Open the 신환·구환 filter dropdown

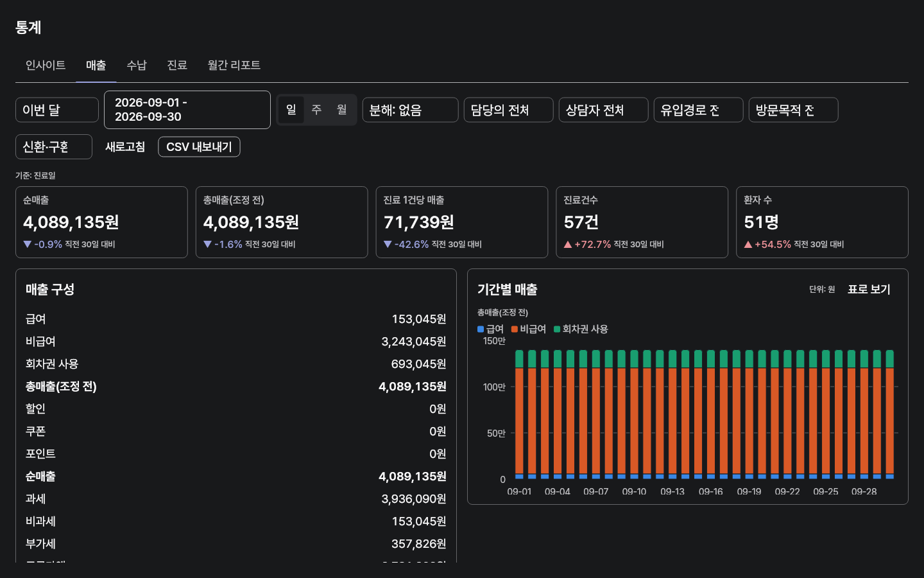[x=54, y=147]
